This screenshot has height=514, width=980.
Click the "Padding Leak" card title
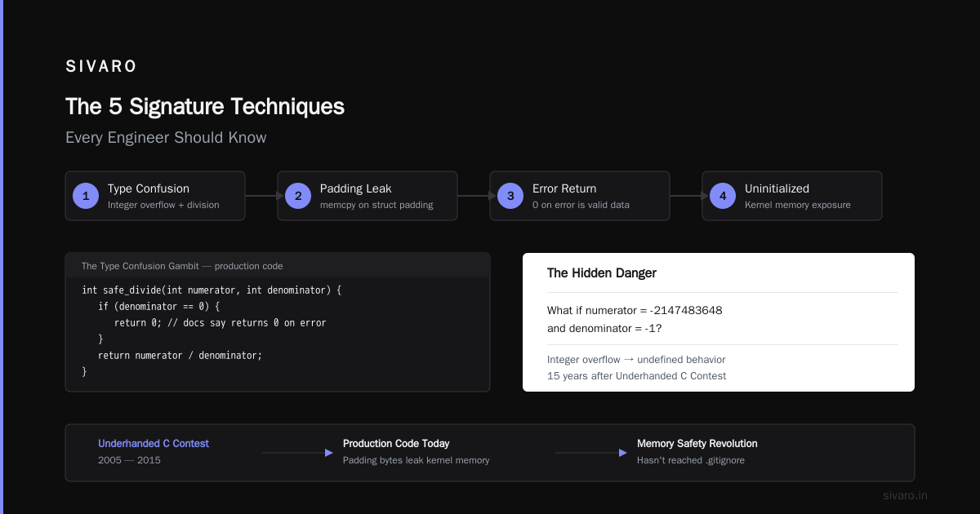[x=356, y=188]
